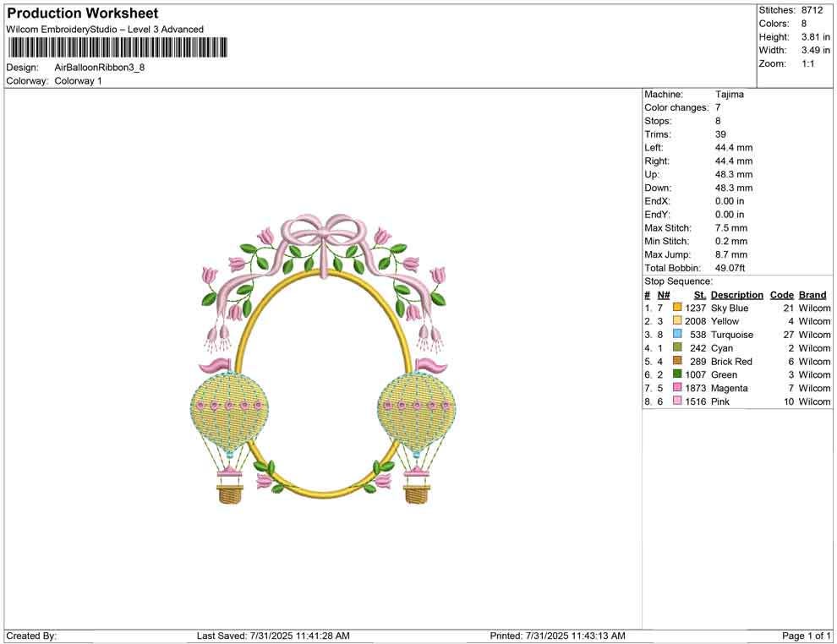This screenshot has height=644, width=837.
Task: Toggle the Colorway 1 entry
Action: [79, 82]
